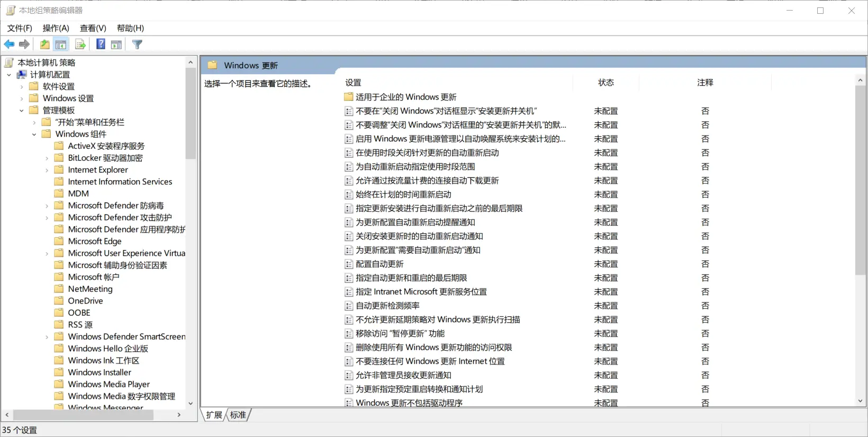Select 删除使用所有 Windows 更新功能的访问权限 policy

pyautogui.click(x=434, y=347)
